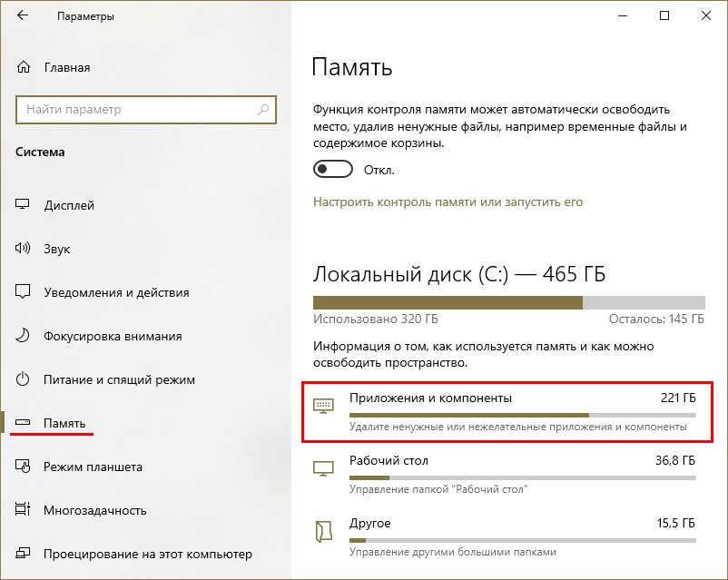Open Проецирование на этот компьютер section
Viewport: 728px width, 580px height.
pyautogui.click(x=147, y=554)
